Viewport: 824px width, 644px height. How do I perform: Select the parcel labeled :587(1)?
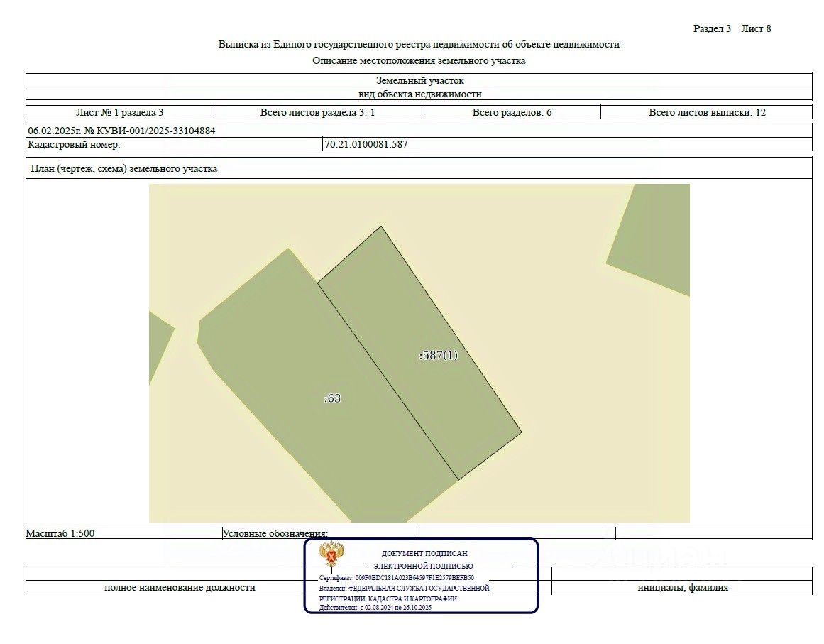click(420, 352)
